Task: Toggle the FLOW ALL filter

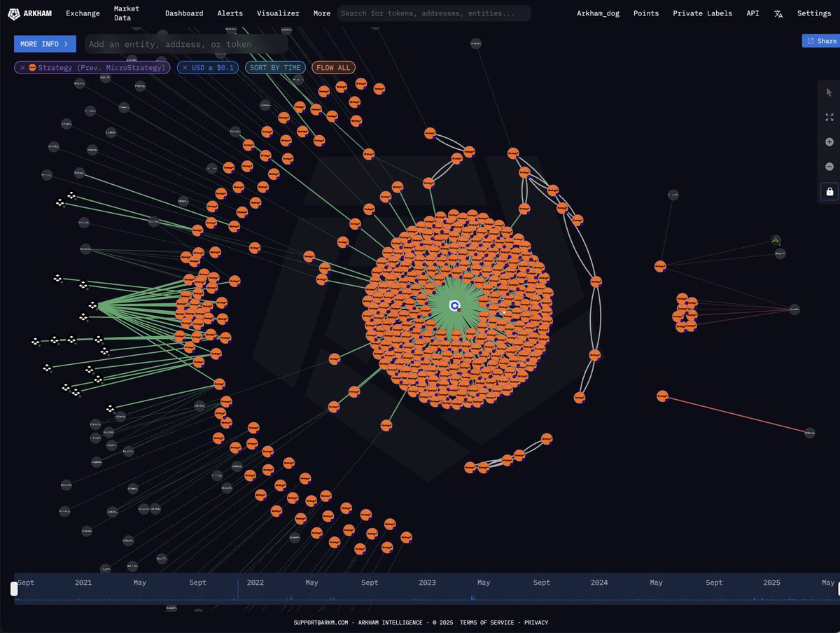Action: point(333,67)
